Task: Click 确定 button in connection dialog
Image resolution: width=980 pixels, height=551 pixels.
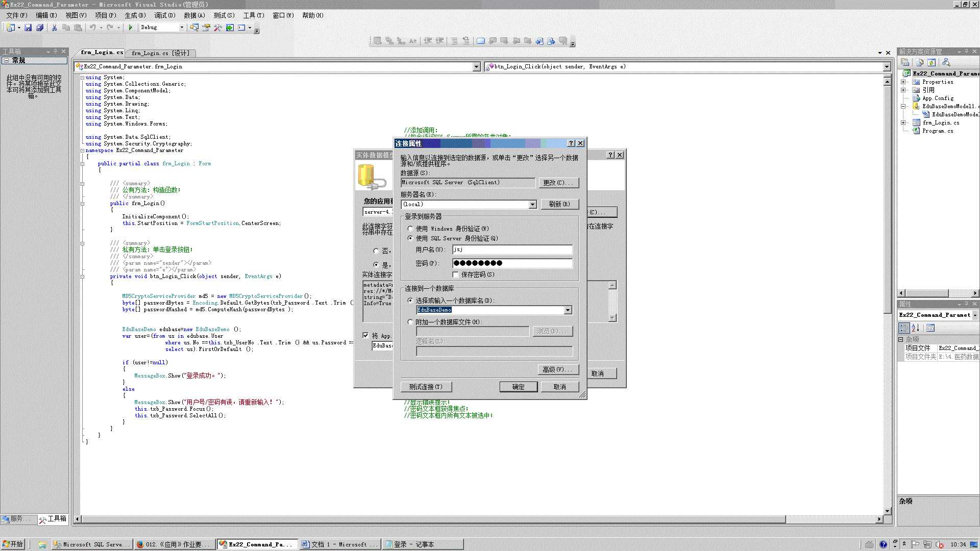Action: click(x=519, y=387)
